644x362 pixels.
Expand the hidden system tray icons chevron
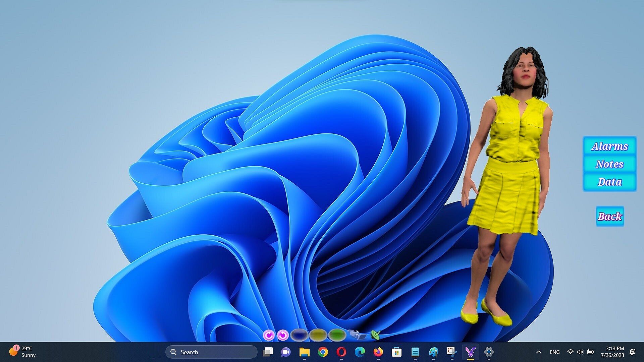click(x=538, y=352)
